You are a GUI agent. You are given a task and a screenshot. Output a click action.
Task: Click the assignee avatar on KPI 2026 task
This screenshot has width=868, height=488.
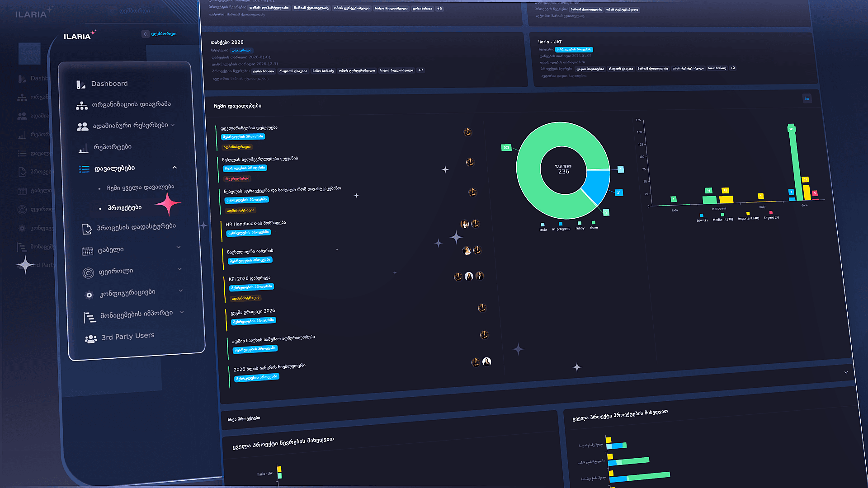tap(469, 276)
